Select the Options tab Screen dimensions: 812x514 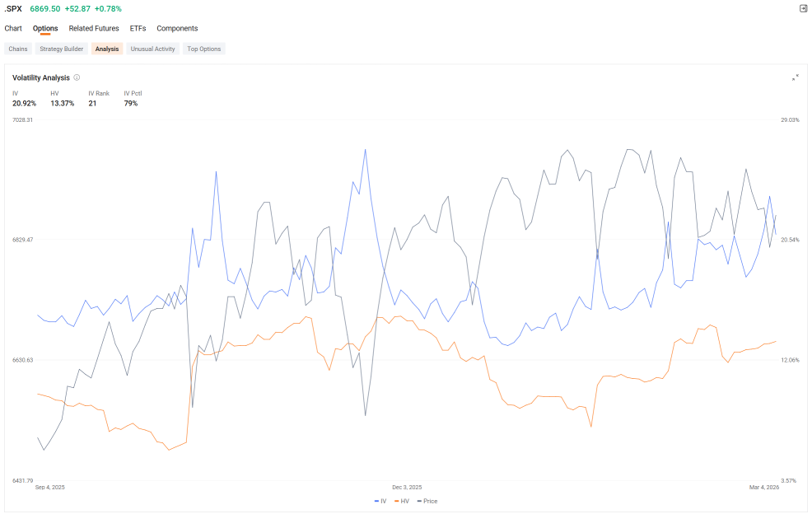tap(45, 29)
